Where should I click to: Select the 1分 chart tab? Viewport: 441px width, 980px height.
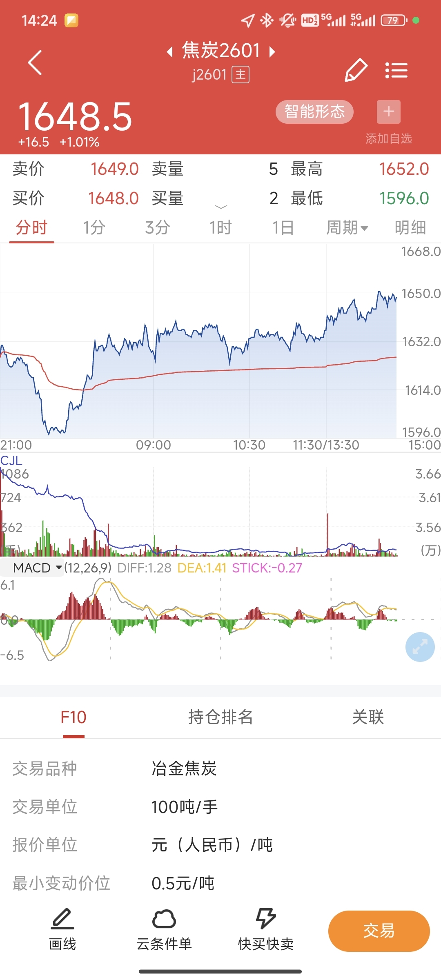(94, 228)
